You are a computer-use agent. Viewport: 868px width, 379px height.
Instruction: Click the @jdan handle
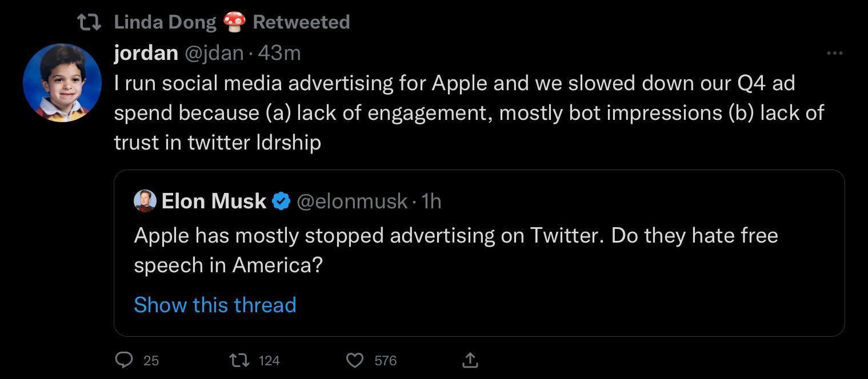coord(213,53)
